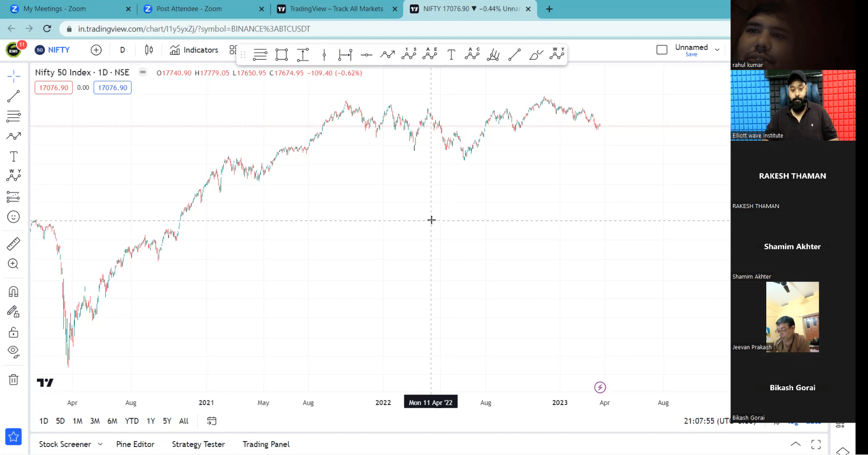Click the red 17076.90 sell price box
The height and width of the screenshot is (455, 868).
54,88
